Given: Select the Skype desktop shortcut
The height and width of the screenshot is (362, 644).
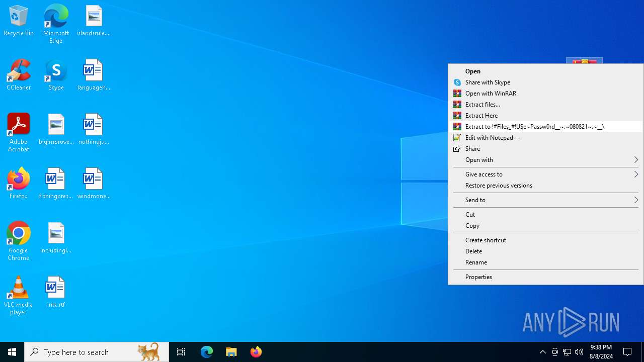Looking at the screenshot, I should coord(56,75).
